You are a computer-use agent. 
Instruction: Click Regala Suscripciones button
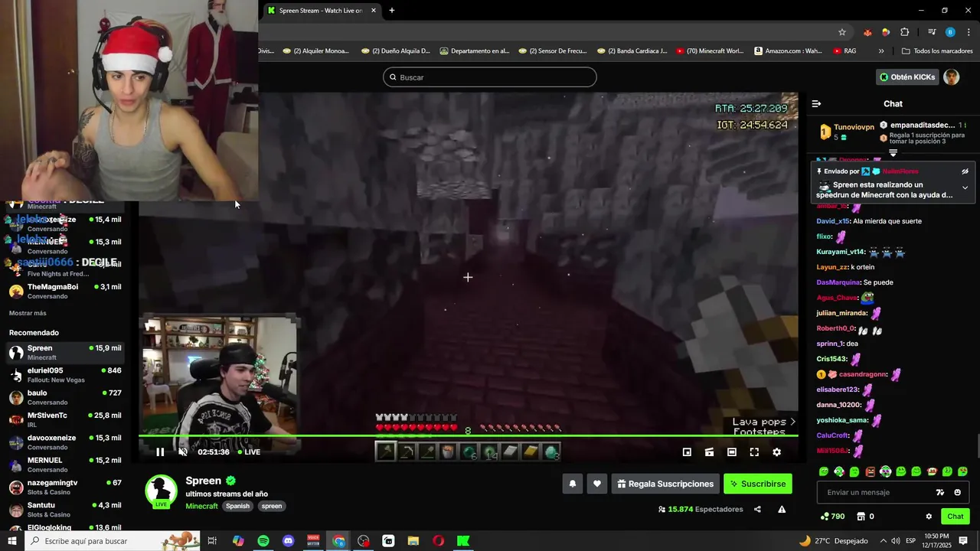tap(666, 484)
